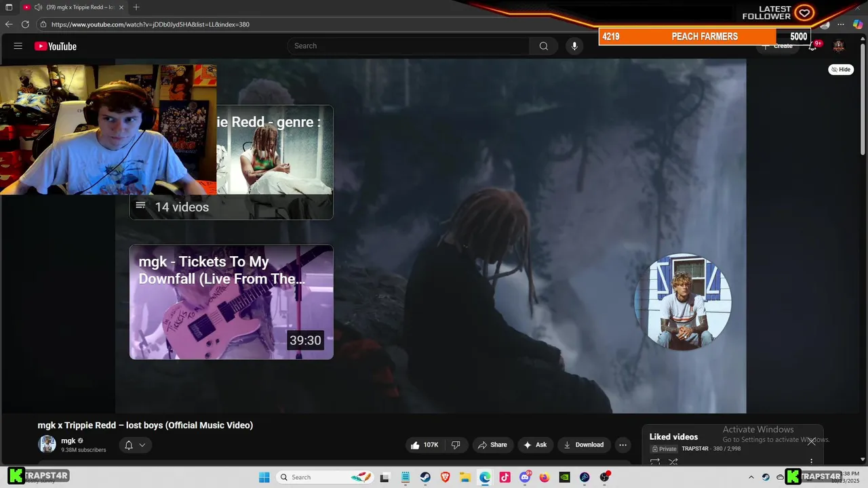Open Brave browser from the taskbar
Image resolution: width=868 pixels, height=488 pixels.
tap(445, 477)
